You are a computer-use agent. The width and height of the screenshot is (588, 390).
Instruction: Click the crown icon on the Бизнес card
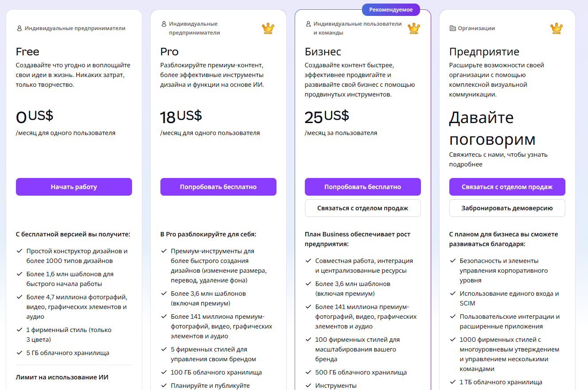pos(413,28)
